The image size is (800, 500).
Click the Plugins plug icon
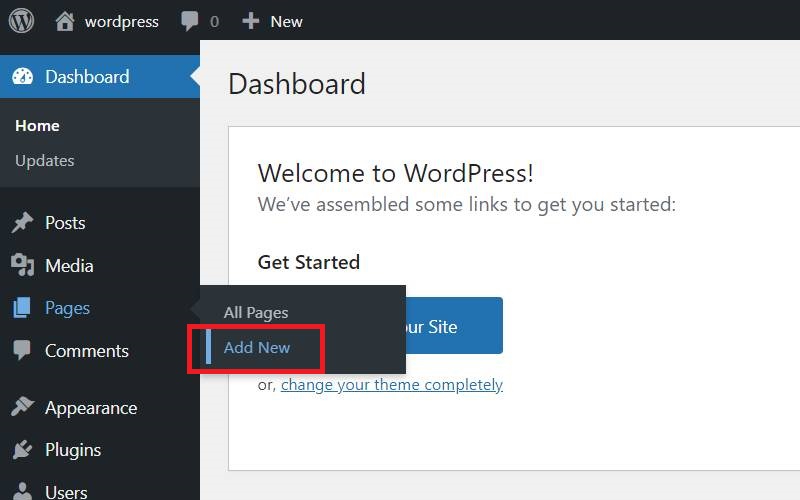point(22,450)
